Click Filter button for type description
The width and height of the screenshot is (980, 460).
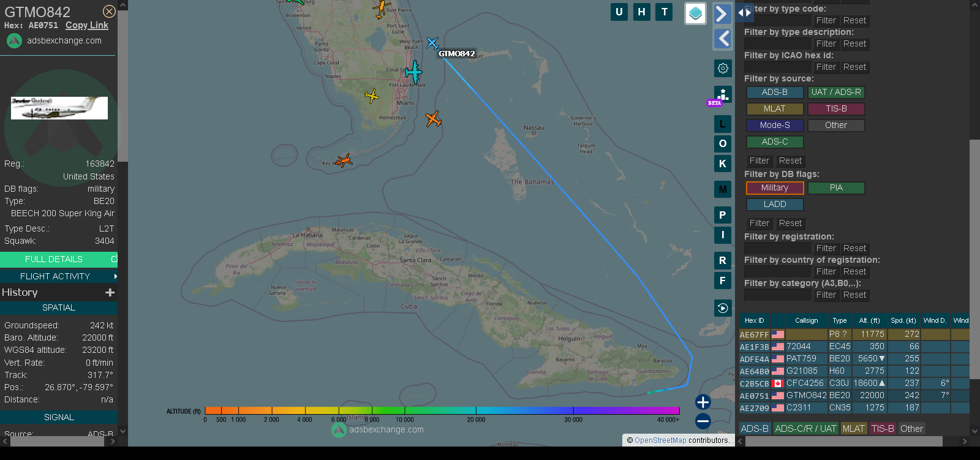826,44
